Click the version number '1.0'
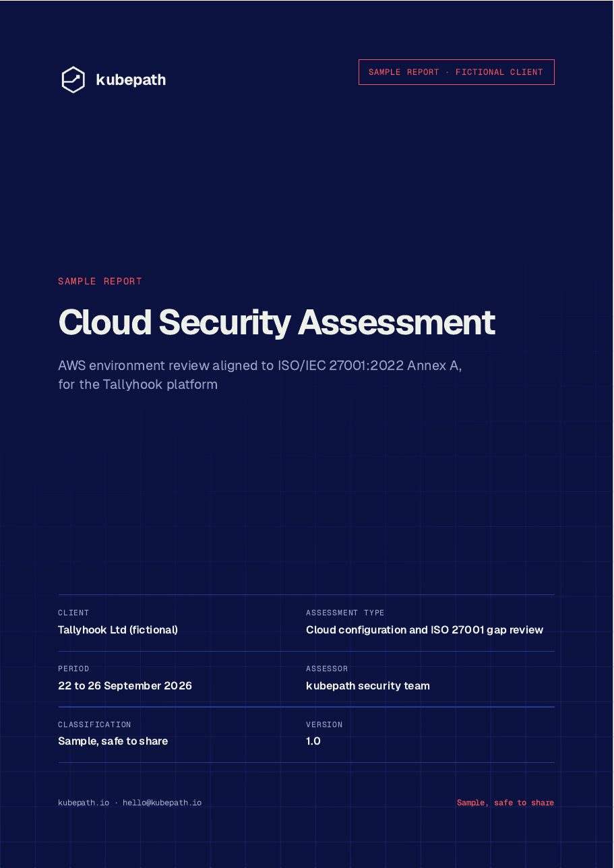Viewport: 614px width, 868px height. pyautogui.click(x=313, y=741)
